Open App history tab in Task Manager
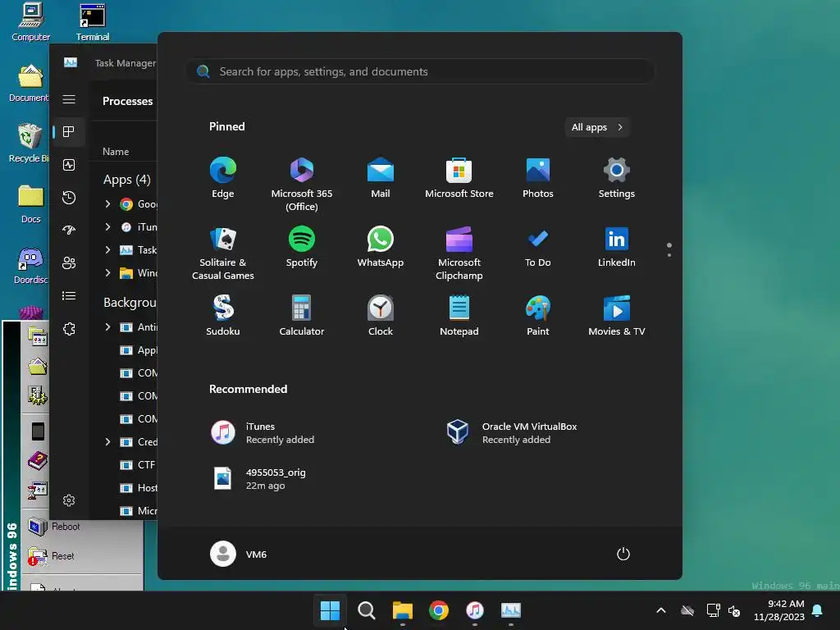This screenshot has height=630, width=840. coord(69,198)
